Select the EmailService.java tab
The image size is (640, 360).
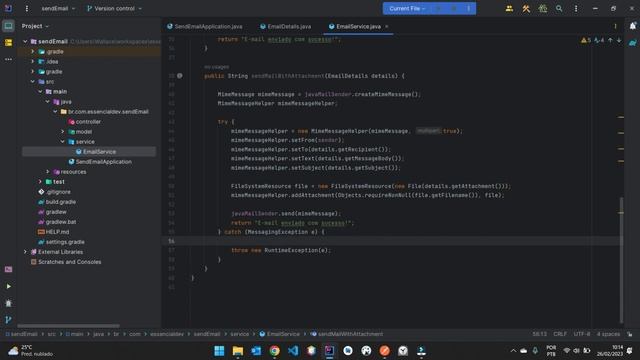click(355, 26)
